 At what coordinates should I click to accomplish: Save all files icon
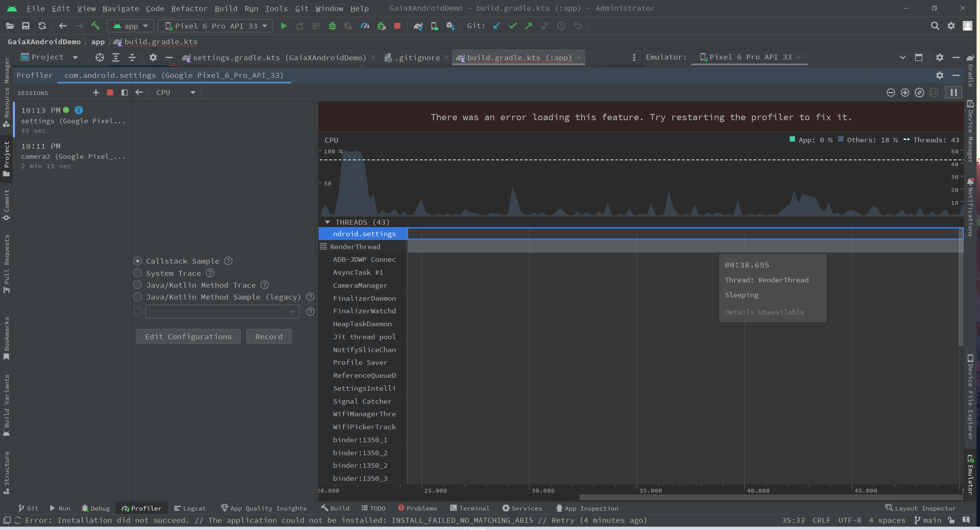coord(26,26)
